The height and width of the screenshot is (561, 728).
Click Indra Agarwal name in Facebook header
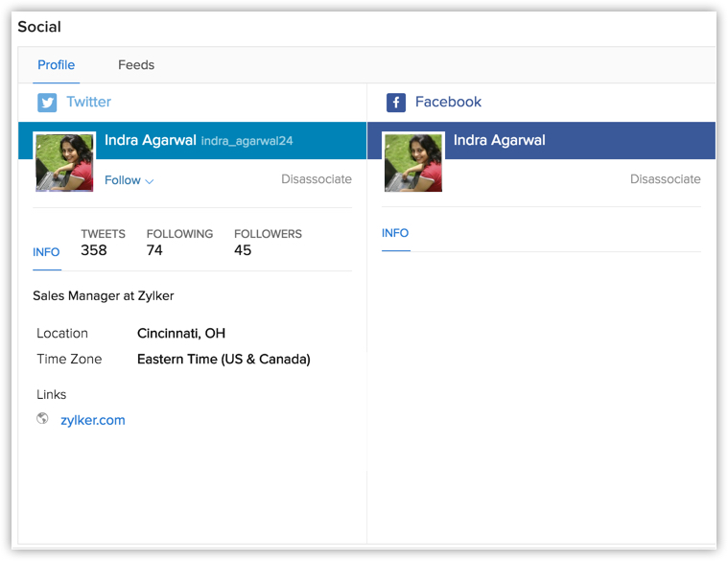click(499, 140)
